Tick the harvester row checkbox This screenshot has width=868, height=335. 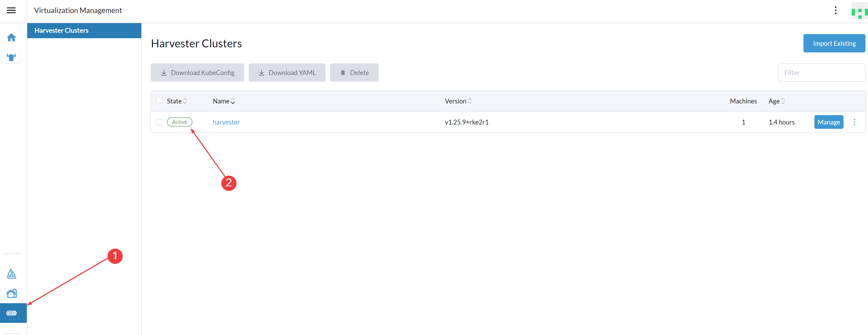[159, 122]
